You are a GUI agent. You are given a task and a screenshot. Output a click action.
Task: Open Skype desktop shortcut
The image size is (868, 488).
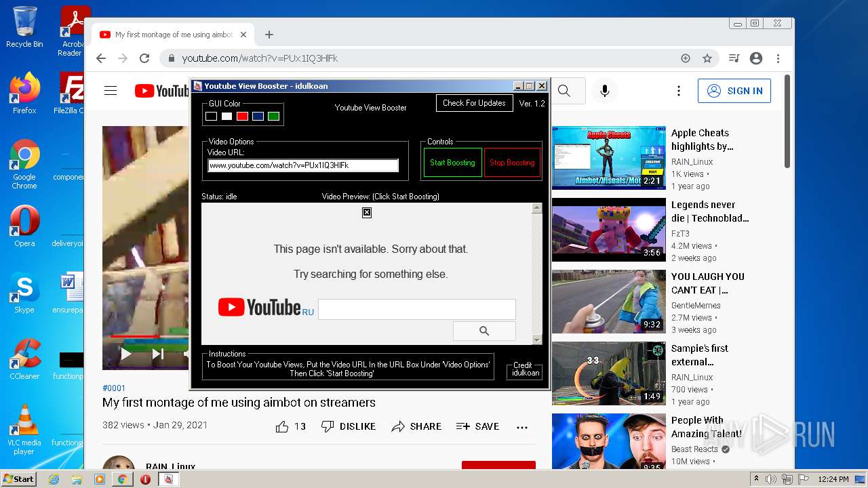tap(24, 293)
